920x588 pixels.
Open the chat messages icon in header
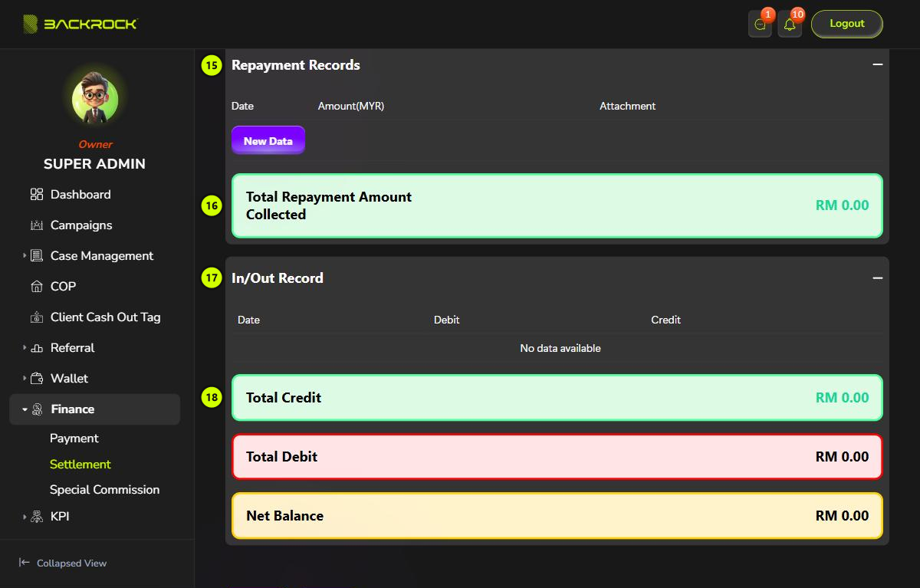pyautogui.click(x=760, y=25)
